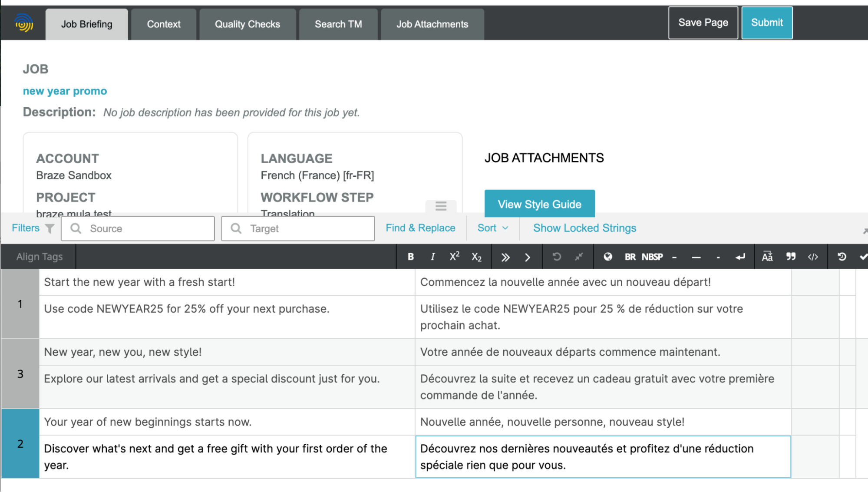Toggle filters with the funnel icon
This screenshot has height=492, width=868.
coord(50,228)
